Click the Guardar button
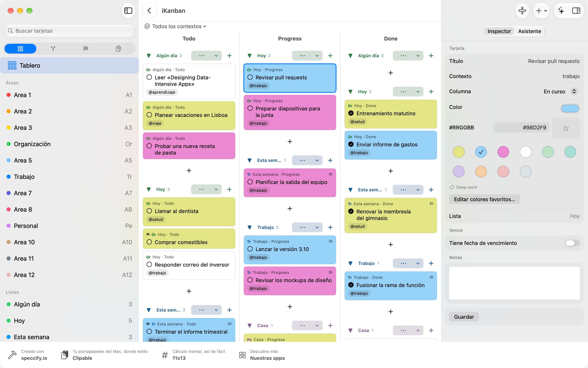The width and height of the screenshot is (588, 368). click(x=464, y=317)
